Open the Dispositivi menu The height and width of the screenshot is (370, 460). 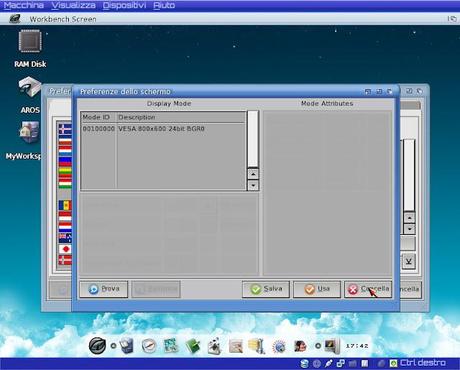coord(124,5)
